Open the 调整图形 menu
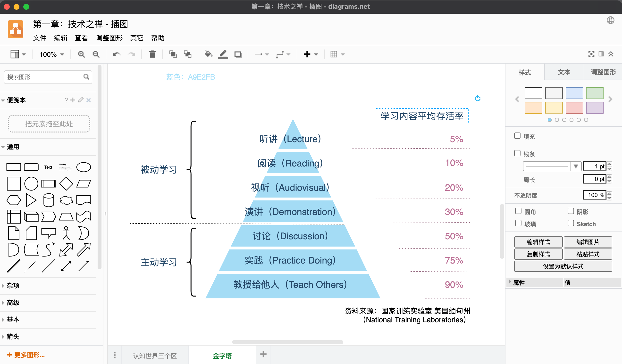622x364 pixels. [109, 38]
